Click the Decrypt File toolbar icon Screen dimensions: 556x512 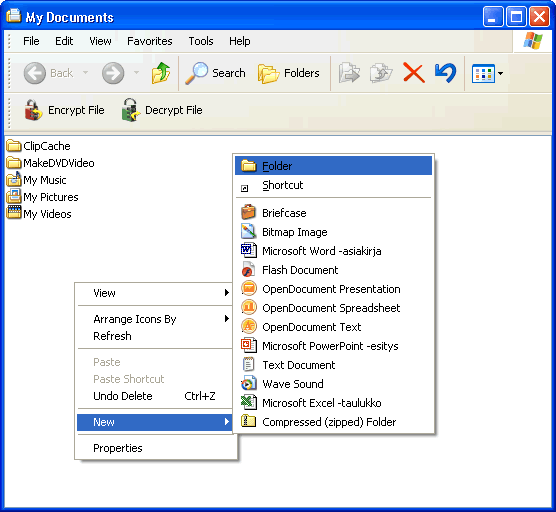pyautogui.click(x=130, y=110)
